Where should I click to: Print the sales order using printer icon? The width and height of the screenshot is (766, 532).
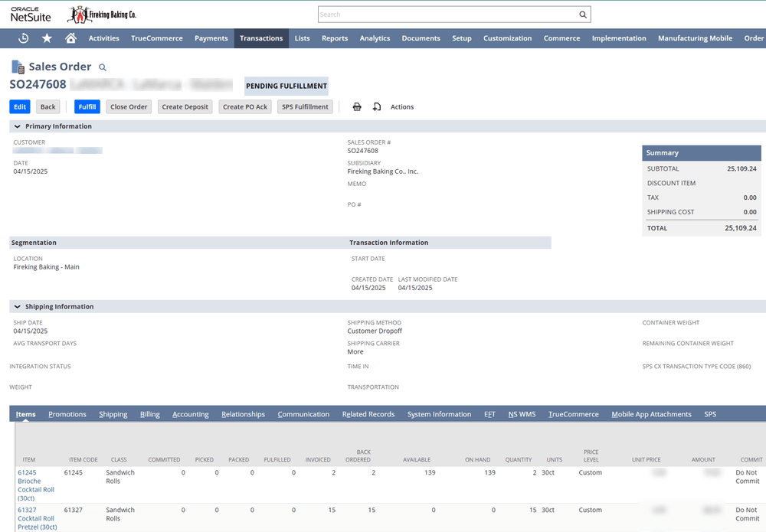pos(356,106)
